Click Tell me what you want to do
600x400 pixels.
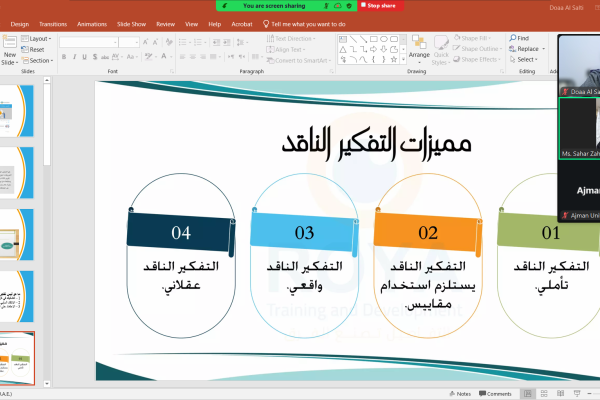point(304,24)
